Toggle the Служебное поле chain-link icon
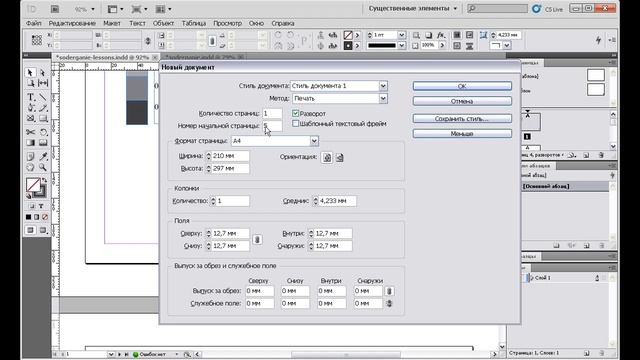The width and height of the screenshot is (640, 360). 389,304
